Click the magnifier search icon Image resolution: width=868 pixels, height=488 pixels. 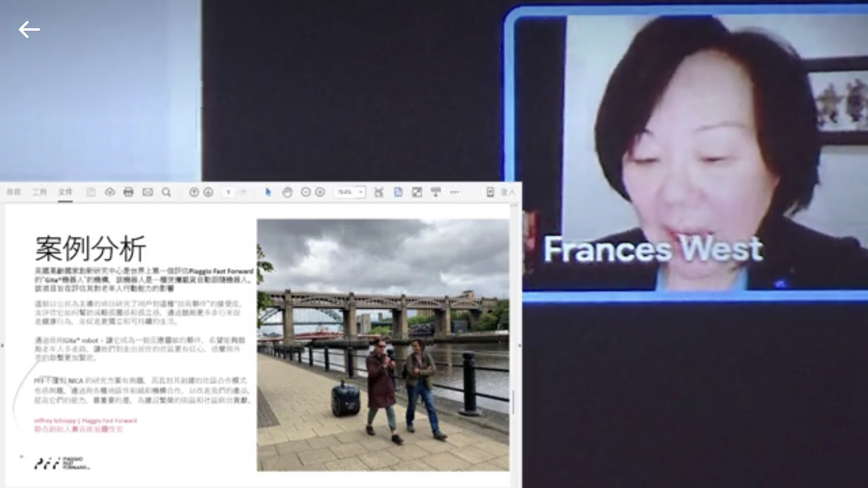(x=166, y=192)
